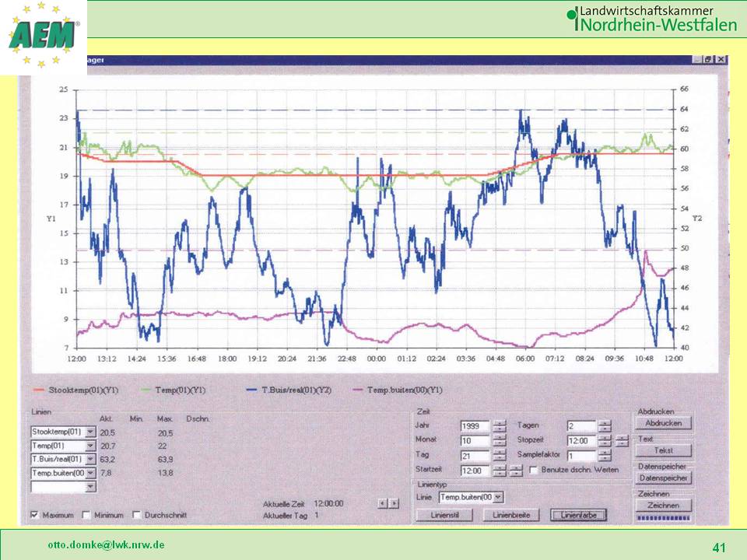
Task: Tick the Durchschnitt checkbox
Action: (137, 515)
